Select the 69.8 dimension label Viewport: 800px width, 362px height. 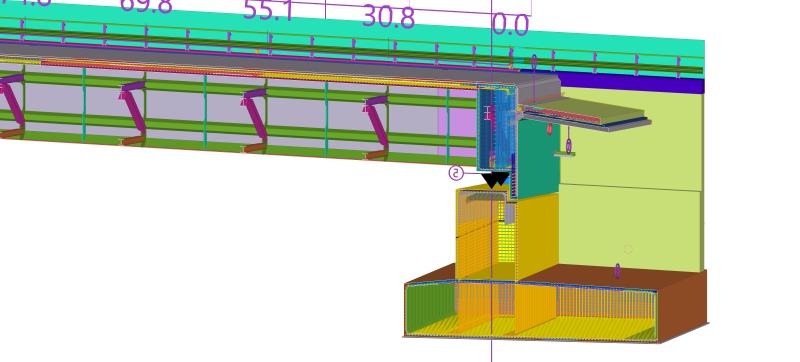pos(146,6)
